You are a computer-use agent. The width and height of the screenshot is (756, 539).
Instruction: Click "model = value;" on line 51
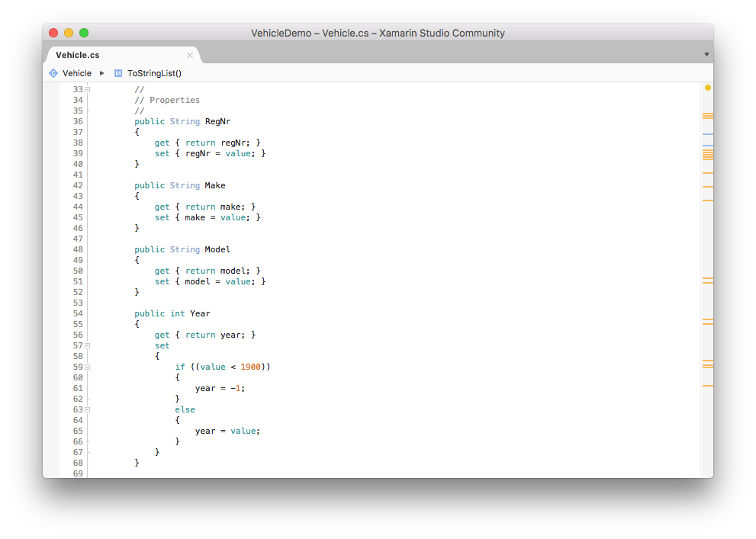click(220, 282)
